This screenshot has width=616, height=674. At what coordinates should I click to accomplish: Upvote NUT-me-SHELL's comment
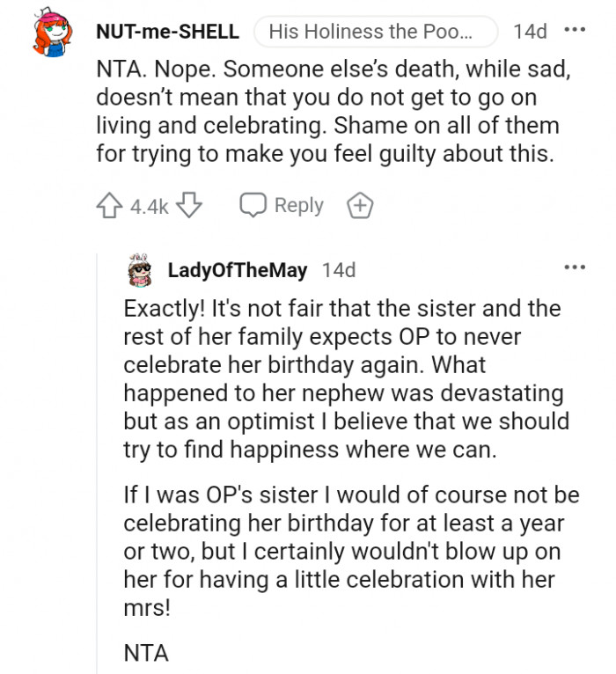click(x=109, y=206)
